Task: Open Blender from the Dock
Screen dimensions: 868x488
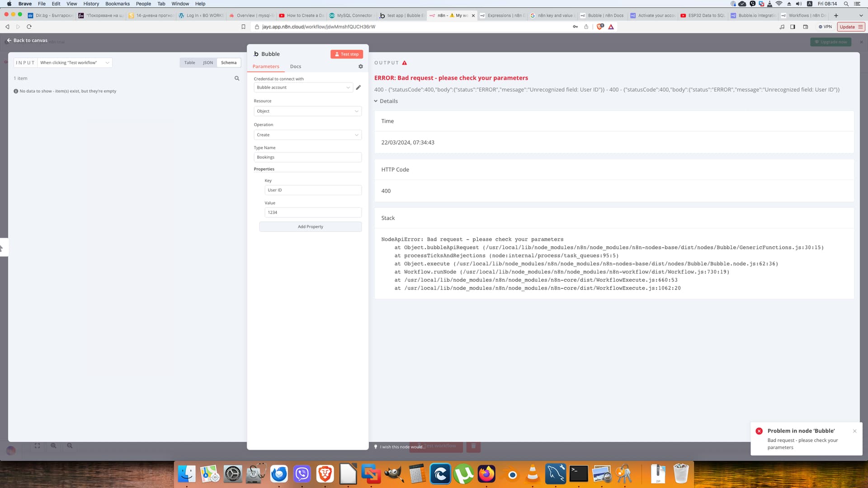Action: [512, 475]
